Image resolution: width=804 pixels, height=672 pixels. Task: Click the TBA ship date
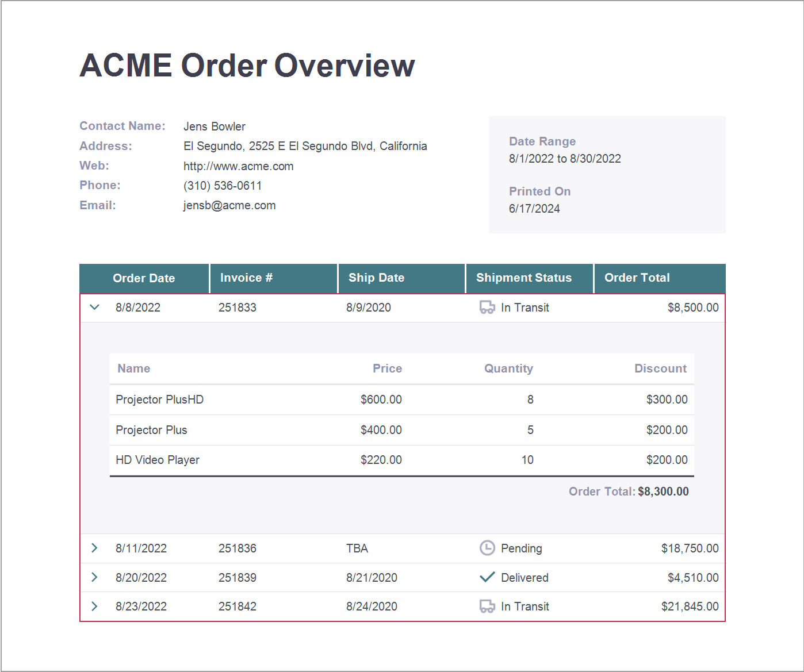point(357,548)
